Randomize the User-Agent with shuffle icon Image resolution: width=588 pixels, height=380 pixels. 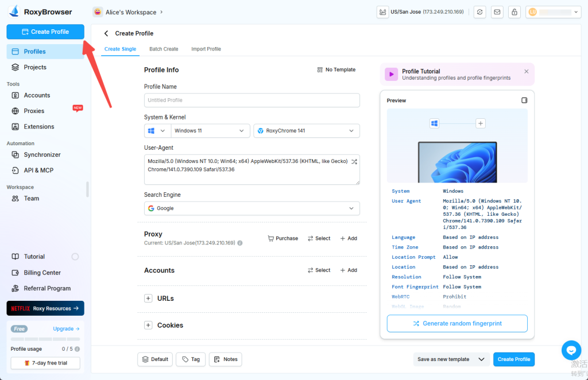[x=354, y=161]
